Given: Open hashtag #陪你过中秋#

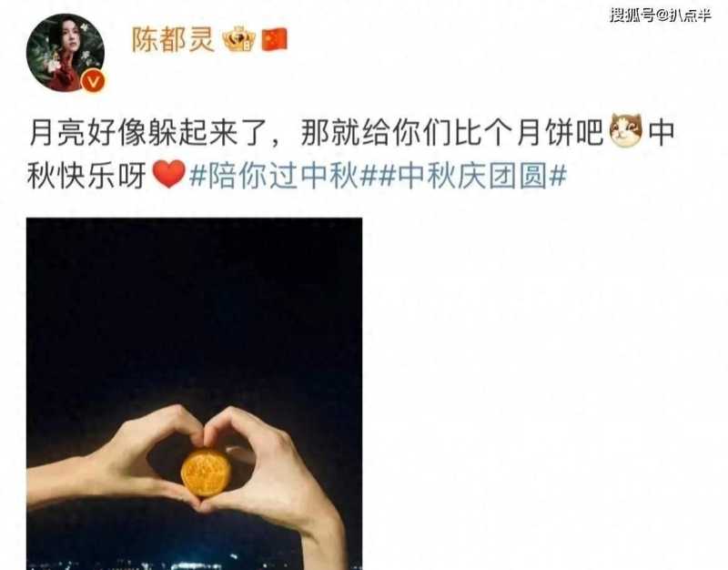Looking at the screenshot, I should 283,176.
